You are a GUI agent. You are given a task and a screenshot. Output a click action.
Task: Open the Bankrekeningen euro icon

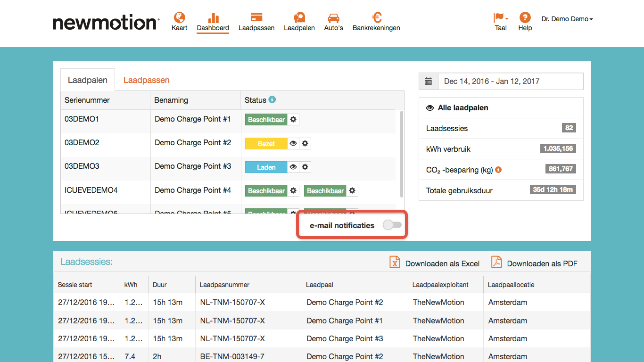376,18
